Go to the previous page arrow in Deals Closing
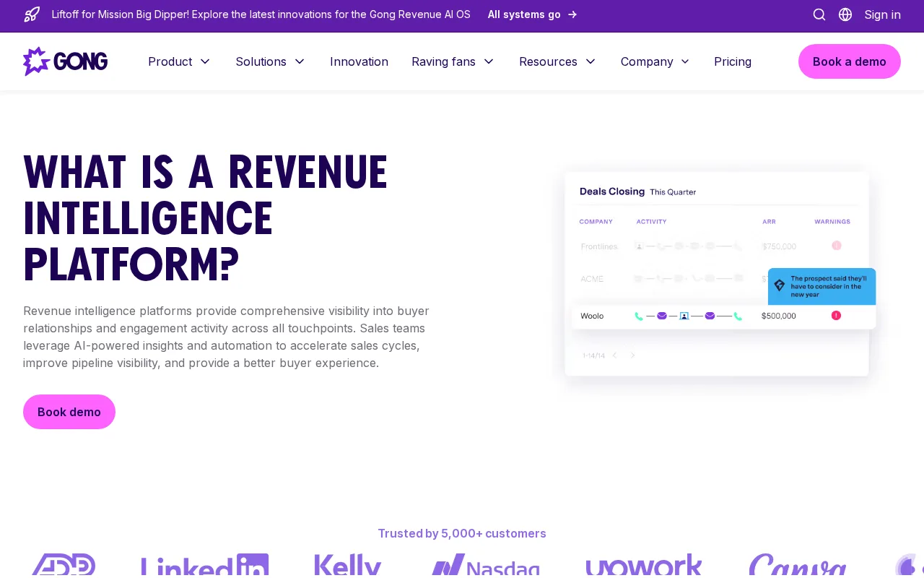This screenshot has width=924, height=578. [615, 355]
